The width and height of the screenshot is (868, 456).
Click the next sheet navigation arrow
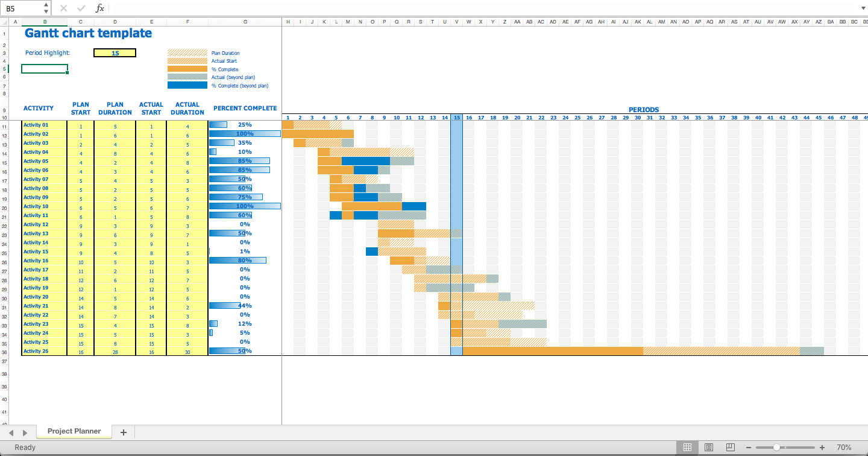click(24, 432)
